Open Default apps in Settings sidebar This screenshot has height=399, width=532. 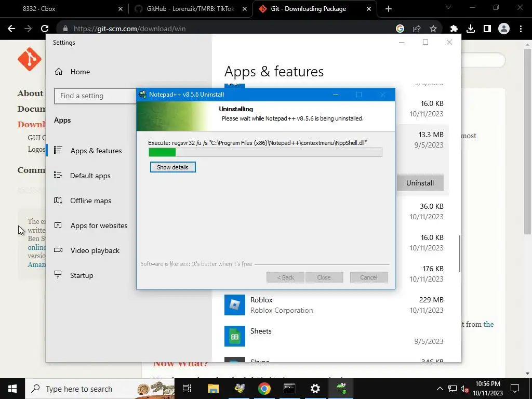pos(91,176)
